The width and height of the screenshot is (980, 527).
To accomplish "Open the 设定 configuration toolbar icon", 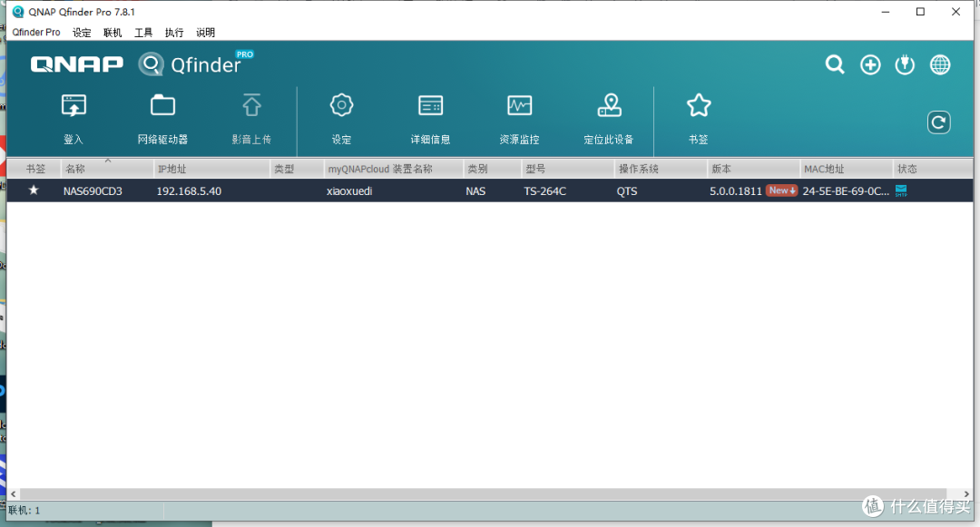I will tap(341, 105).
